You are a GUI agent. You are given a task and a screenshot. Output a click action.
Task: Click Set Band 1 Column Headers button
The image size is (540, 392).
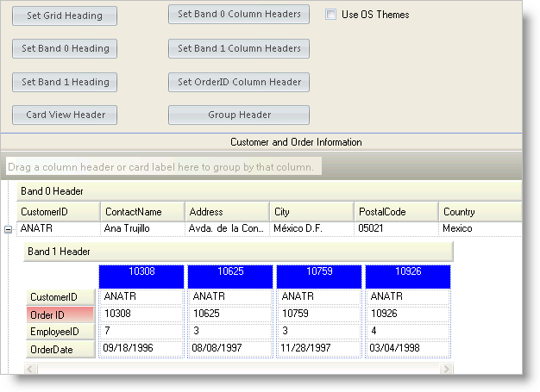(x=239, y=48)
